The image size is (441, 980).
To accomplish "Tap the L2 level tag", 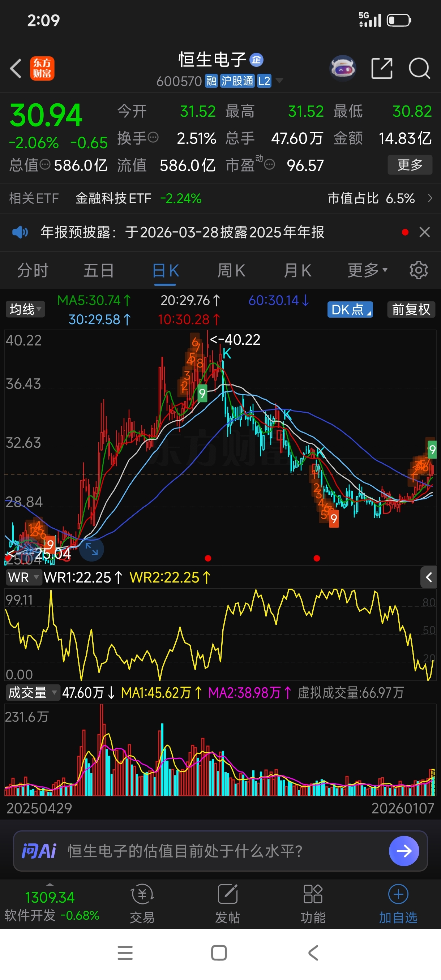I will (264, 81).
